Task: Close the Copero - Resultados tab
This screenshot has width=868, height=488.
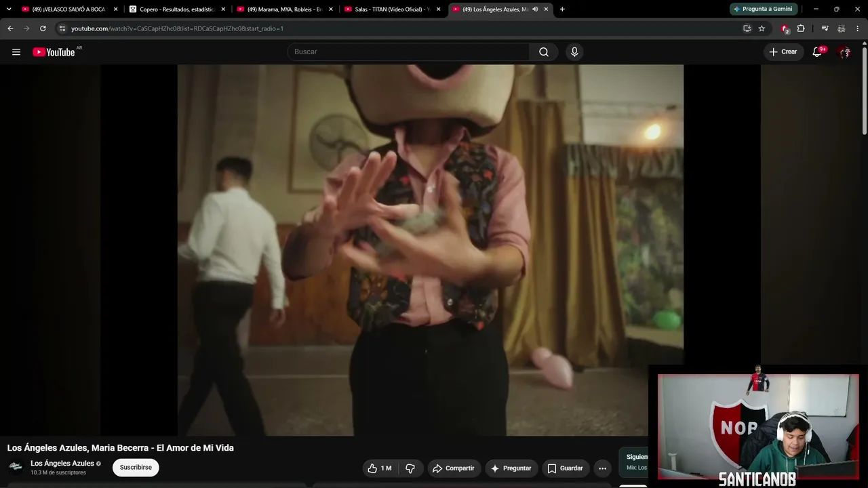Action: [223, 9]
